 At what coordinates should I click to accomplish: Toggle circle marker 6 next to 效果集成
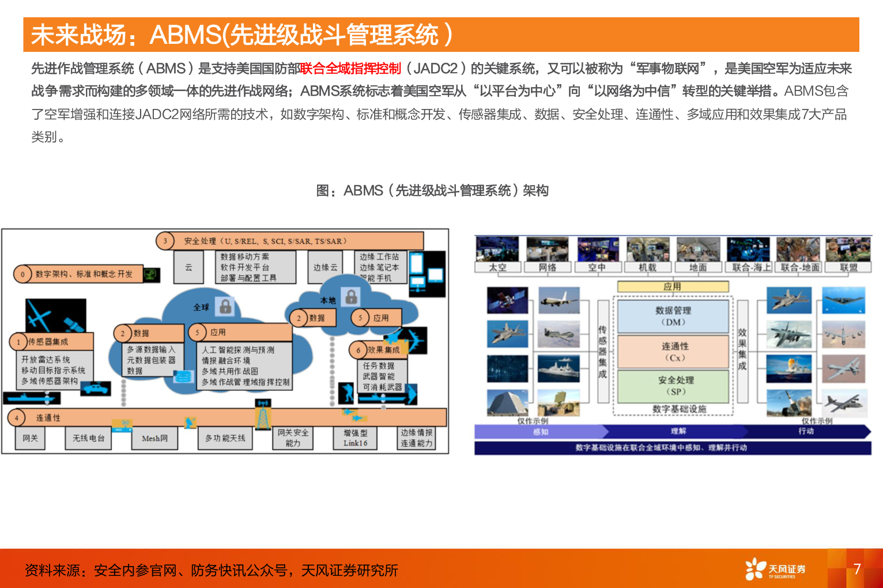point(358,350)
